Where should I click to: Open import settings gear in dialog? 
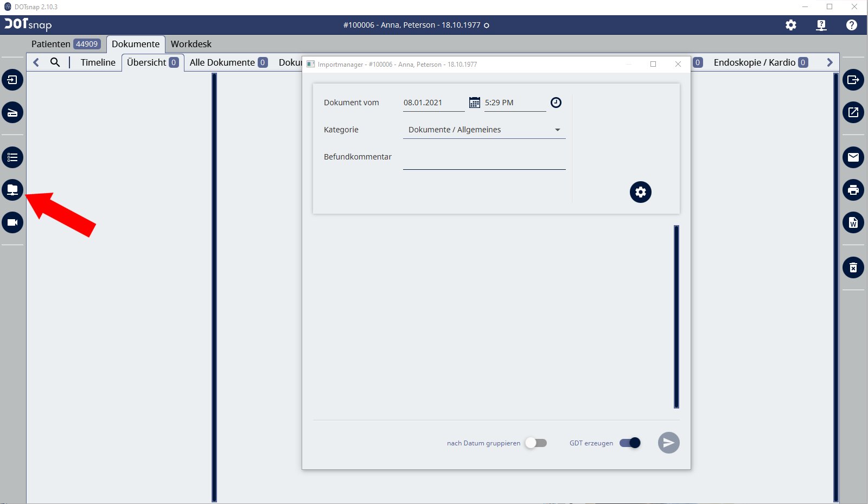point(641,192)
